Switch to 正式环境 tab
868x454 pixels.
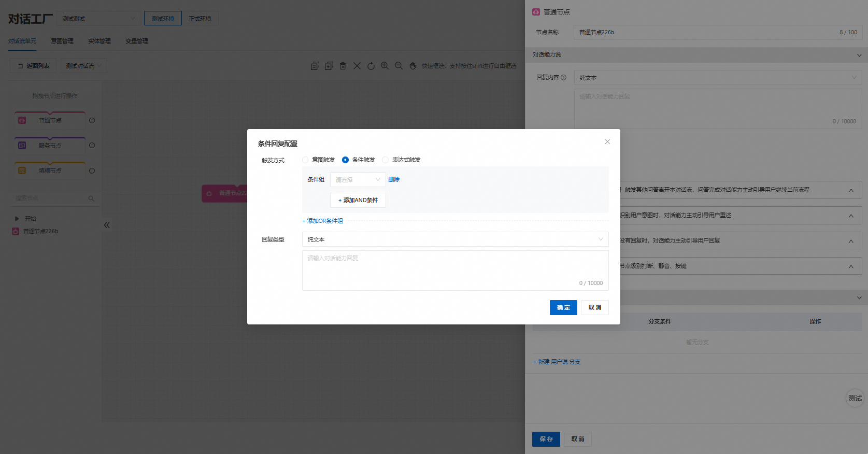coord(200,19)
